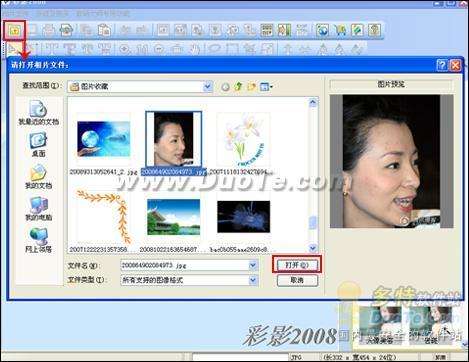Click the Cancel (取消) button
469x362 pixels.
(297, 280)
